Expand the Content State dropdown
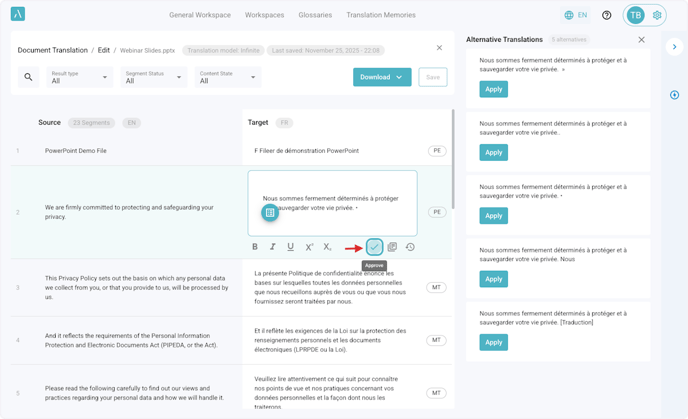 pos(228,77)
